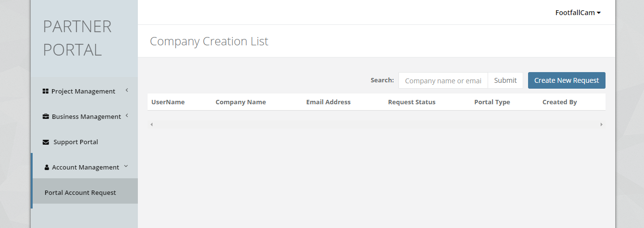Expand Business Management submenu chevron
644x228 pixels.
coord(127,115)
